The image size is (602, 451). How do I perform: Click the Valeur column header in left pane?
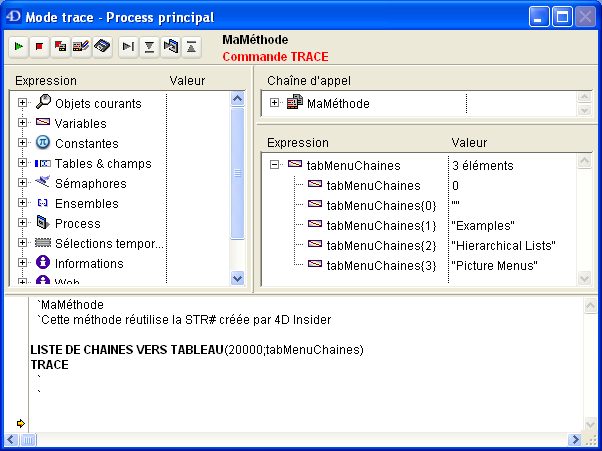point(188,80)
